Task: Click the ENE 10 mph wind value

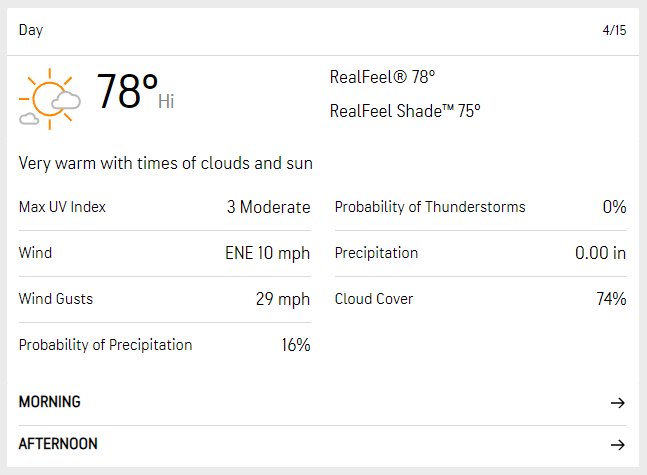Action: (267, 253)
